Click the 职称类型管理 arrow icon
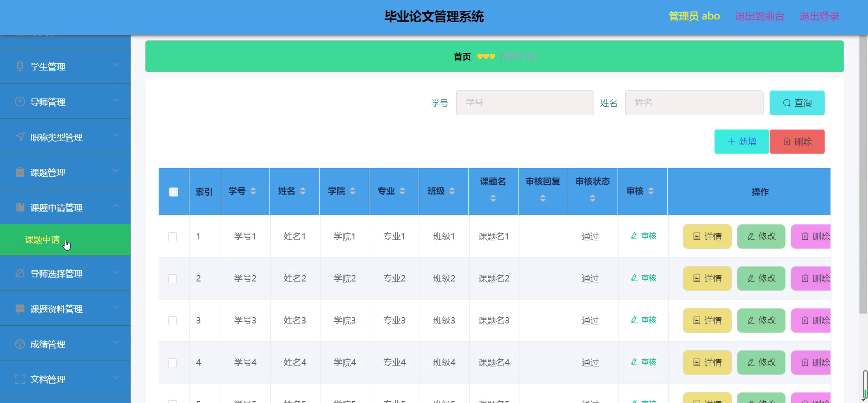Viewport: 868px width, 403px height. click(20, 137)
